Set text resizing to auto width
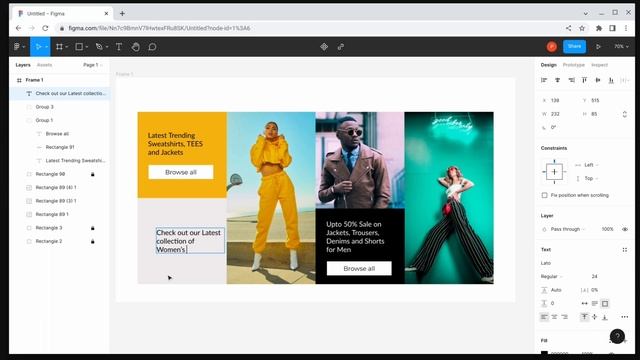Viewport: 640px width, 360px height. 584,303
